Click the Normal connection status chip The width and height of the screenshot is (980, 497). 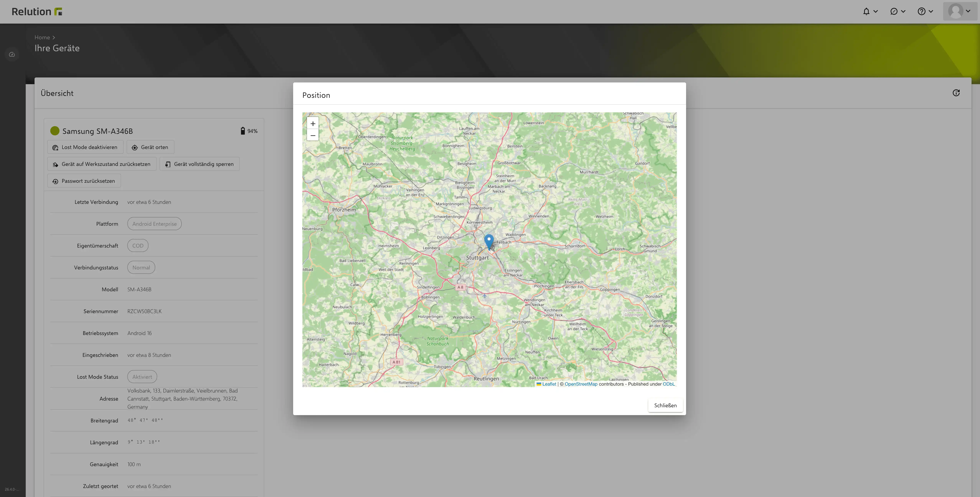point(141,268)
